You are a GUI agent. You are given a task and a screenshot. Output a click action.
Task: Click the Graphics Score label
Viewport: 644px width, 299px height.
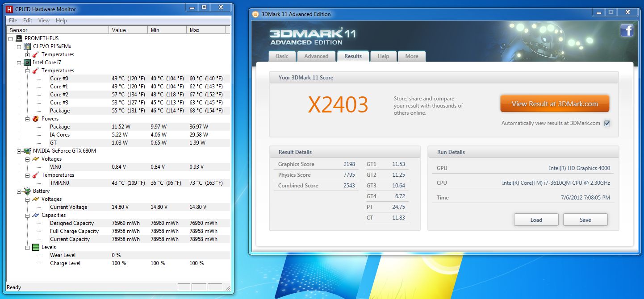296,164
